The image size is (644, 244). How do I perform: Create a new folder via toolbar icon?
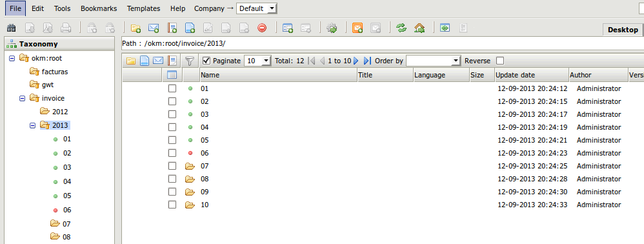click(x=136, y=28)
